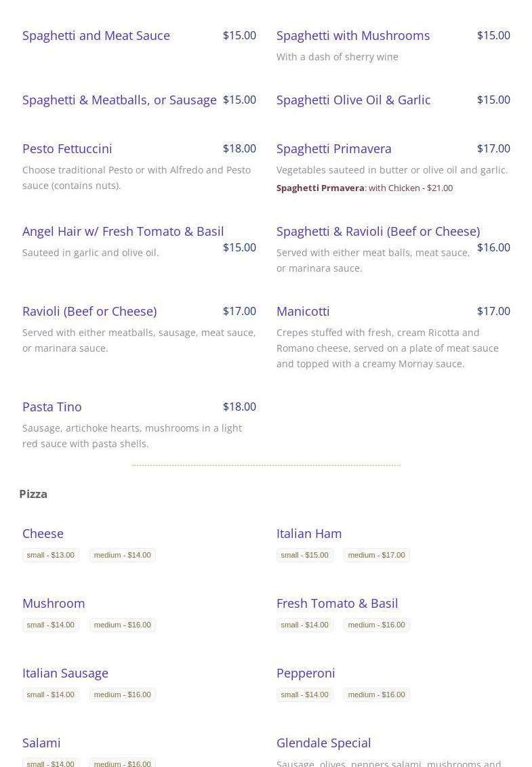Viewport: 532px width, 767px height.
Task: Select small $14.00 Pepperoni size tag
Action: [x=305, y=695]
